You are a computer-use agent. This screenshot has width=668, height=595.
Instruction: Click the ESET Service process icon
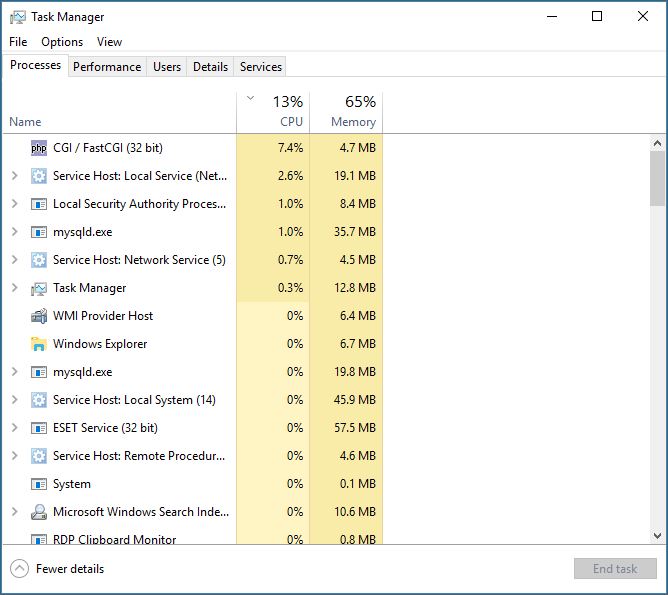tap(39, 428)
